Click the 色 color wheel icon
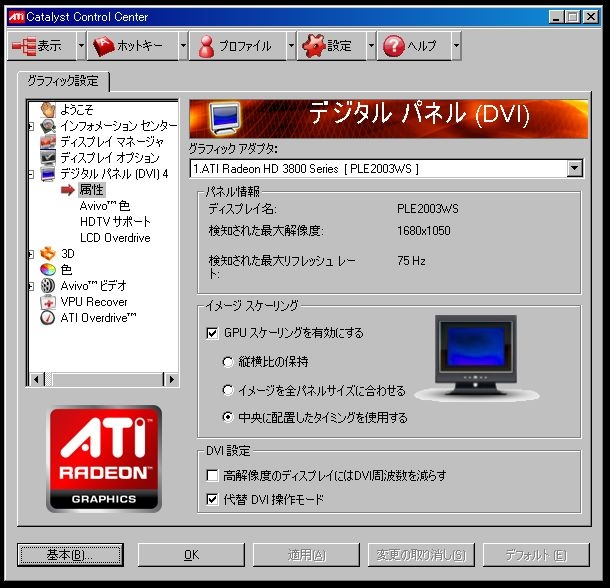Viewport: 610px width, 588px height. click(x=48, y=270)
